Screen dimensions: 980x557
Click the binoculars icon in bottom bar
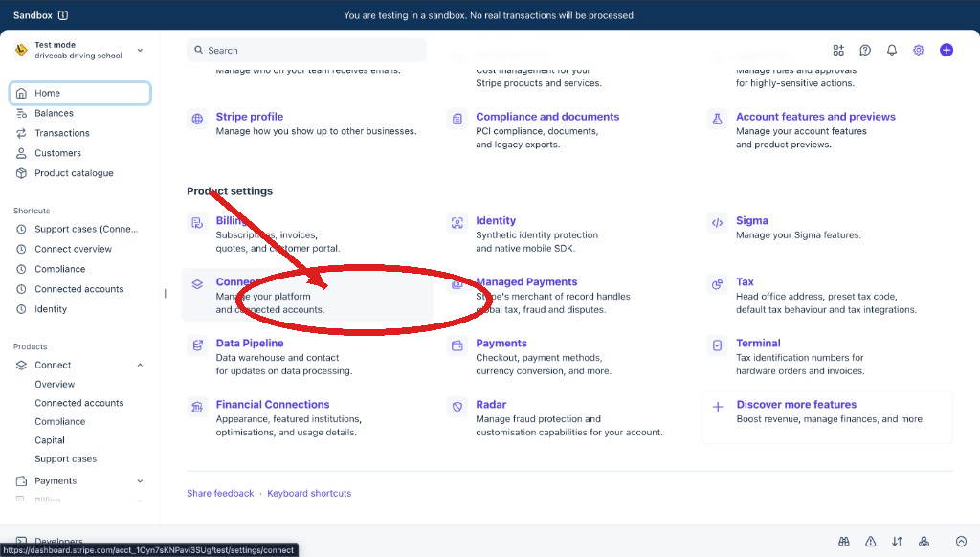coord(844,542)
